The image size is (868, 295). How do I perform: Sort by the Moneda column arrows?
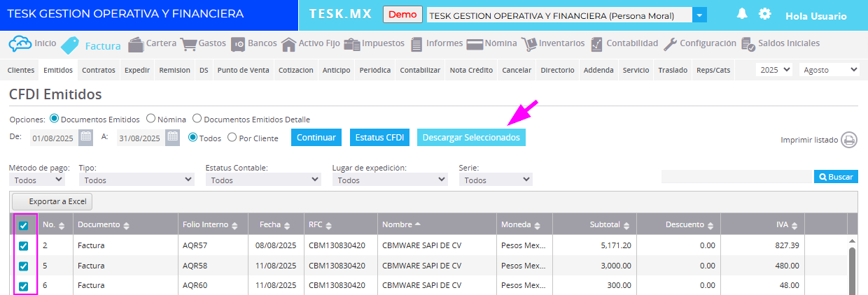(x=536, y=225)
